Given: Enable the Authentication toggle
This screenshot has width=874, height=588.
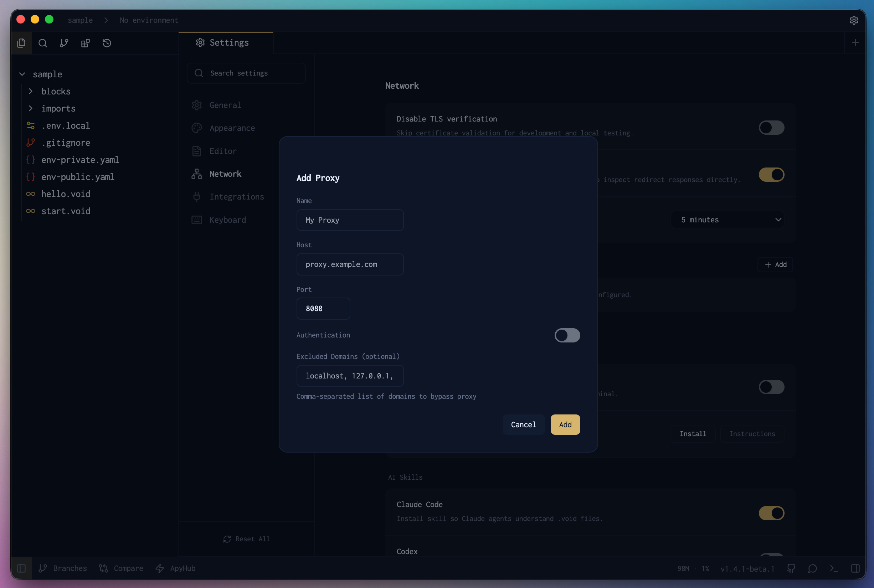Looking at the screenshot, I should click(567, 335).
